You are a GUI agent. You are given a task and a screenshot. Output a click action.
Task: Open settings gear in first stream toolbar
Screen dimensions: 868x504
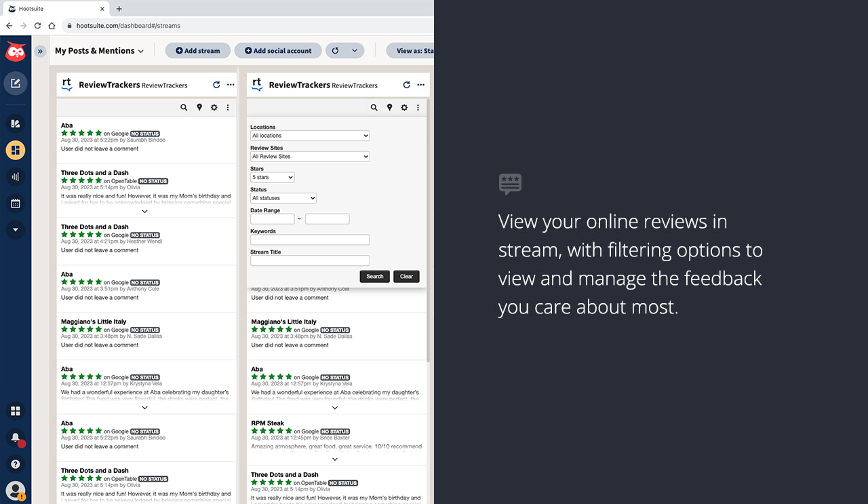(214, 107)
